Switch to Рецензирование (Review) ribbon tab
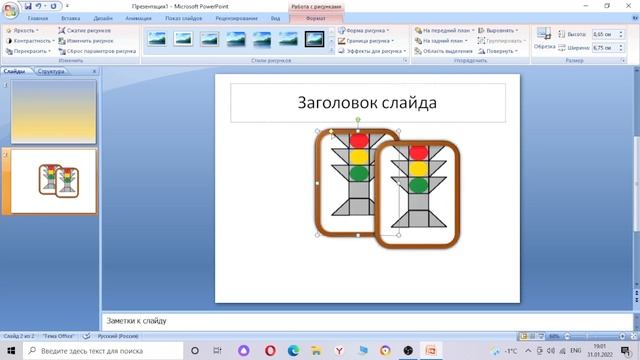The image size is (640, 360). (x=236, y=18)
